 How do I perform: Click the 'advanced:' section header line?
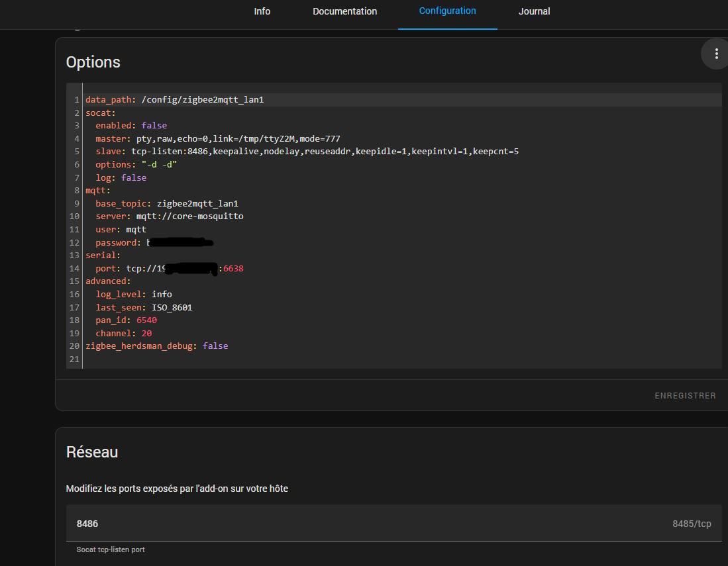pos(108,281)
